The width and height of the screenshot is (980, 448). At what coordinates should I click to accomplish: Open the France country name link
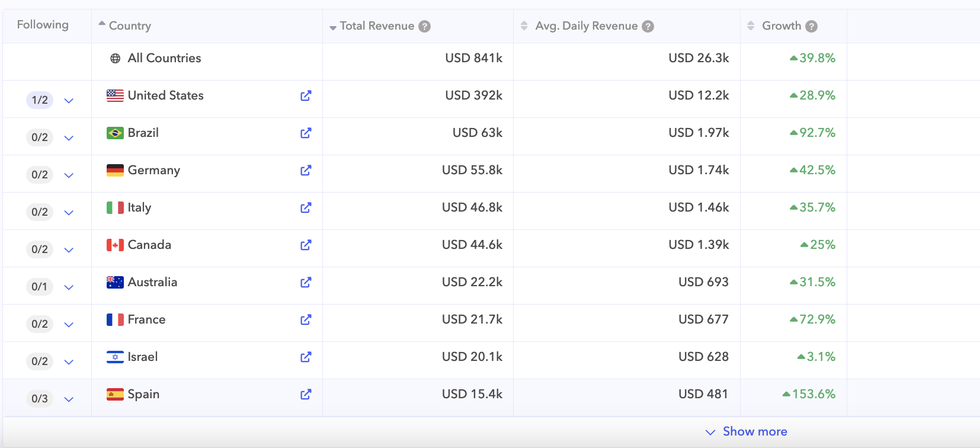click(146, 319)
